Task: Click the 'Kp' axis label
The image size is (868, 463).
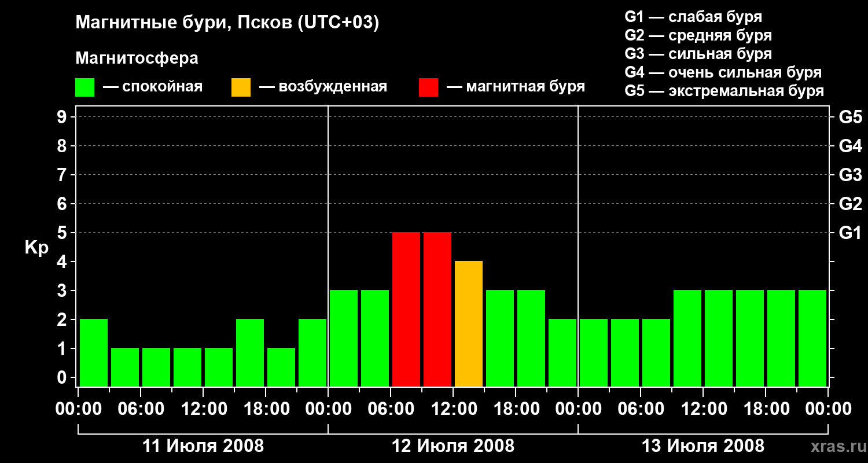Action: click(37, 248)
